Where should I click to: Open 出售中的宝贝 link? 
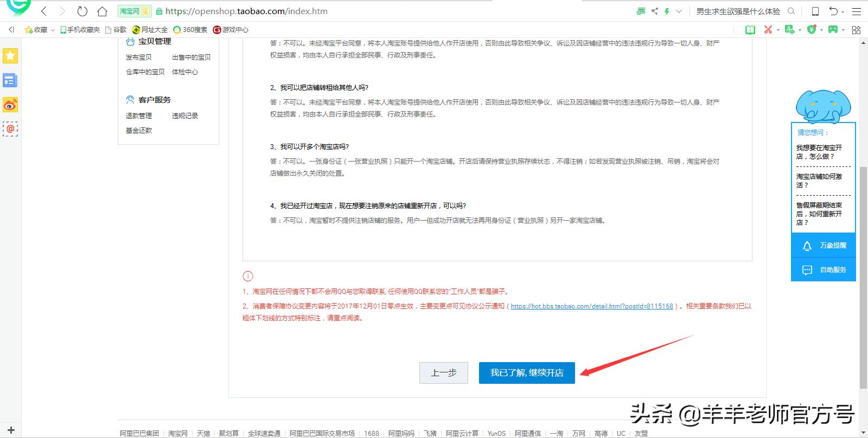(x=191, y=57)
